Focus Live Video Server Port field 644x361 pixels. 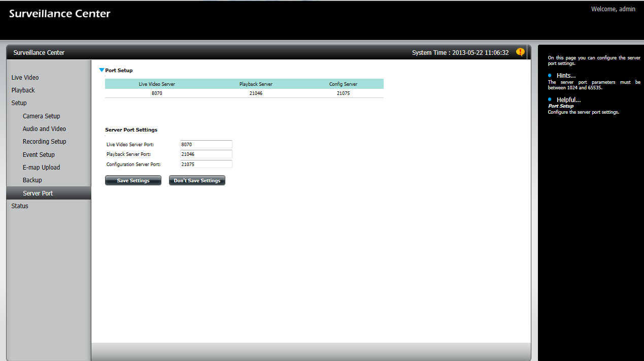coord(206,144)
